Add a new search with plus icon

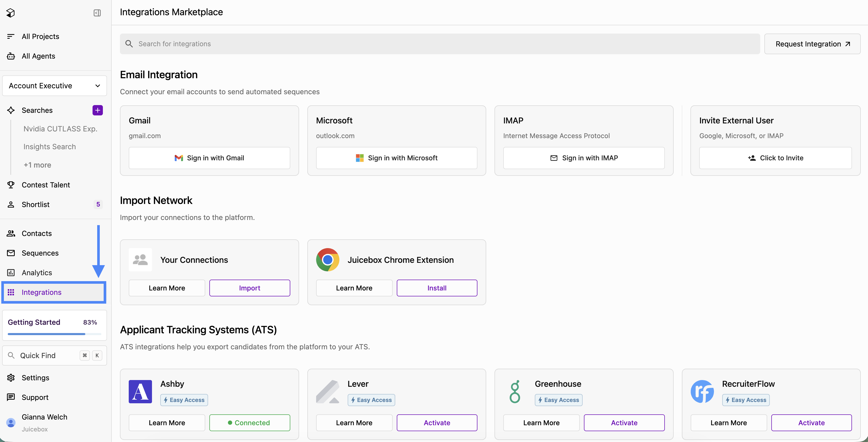98,110
